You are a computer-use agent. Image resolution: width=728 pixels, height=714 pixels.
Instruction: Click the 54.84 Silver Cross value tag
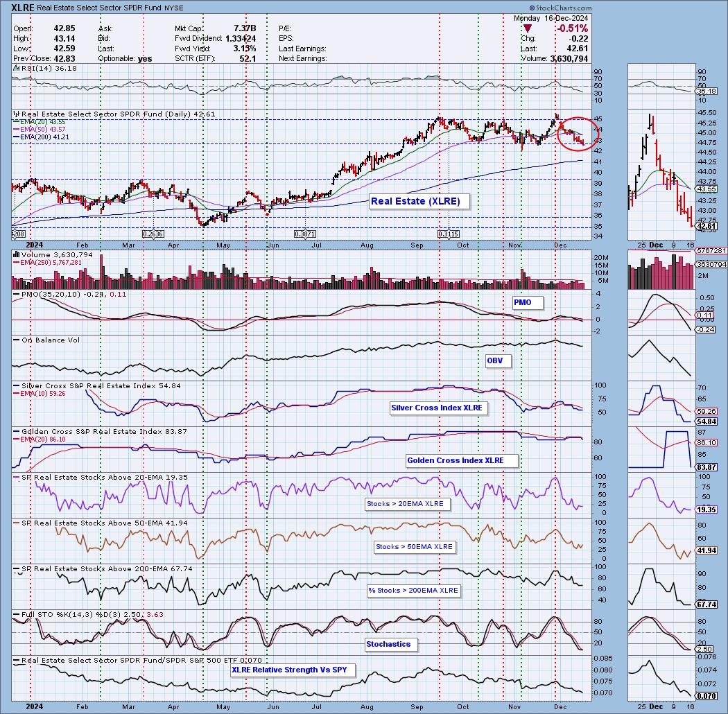click(707, 421)
